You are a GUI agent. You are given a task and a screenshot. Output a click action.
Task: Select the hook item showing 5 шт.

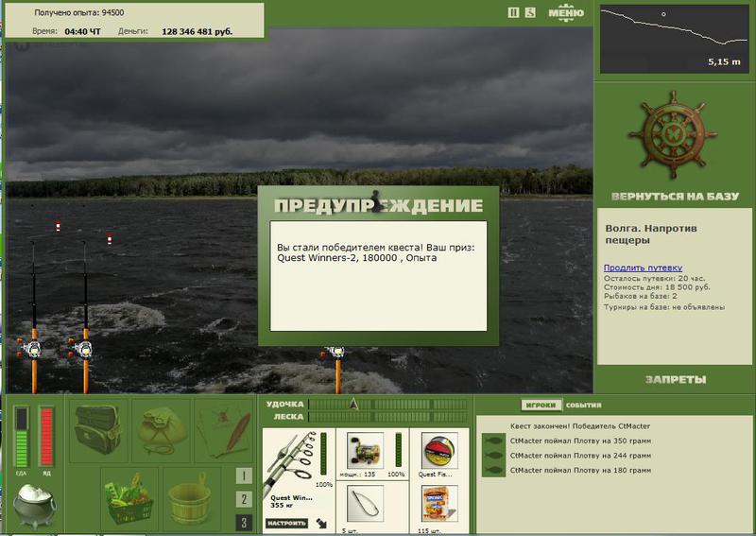365,504
